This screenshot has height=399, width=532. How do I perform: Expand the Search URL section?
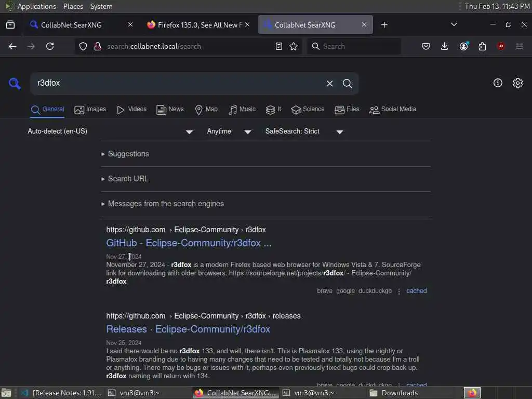[125, 179]
